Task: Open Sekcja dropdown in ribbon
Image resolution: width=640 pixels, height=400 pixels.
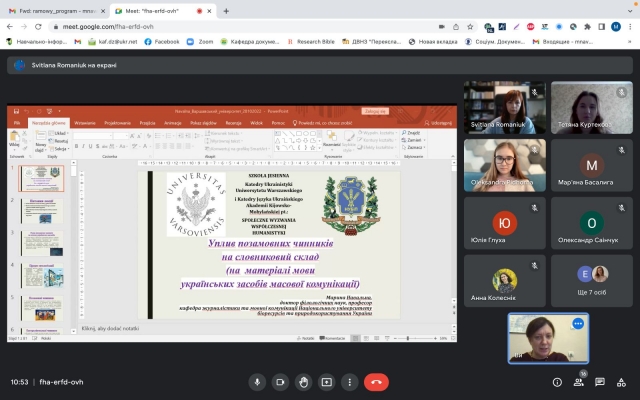Action: (x=60, y=149)
